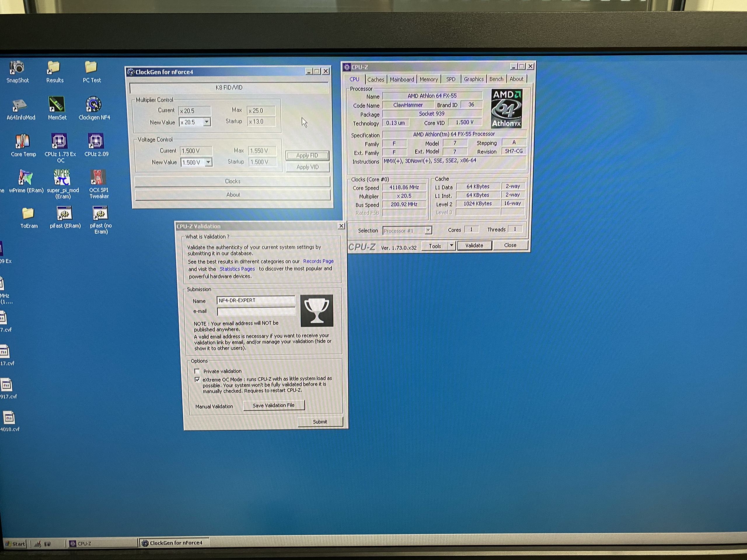This screenshot has width=747, height=560.
Task: Click the CPU-Z window title bar icon
Action: [x=346, y=67]
